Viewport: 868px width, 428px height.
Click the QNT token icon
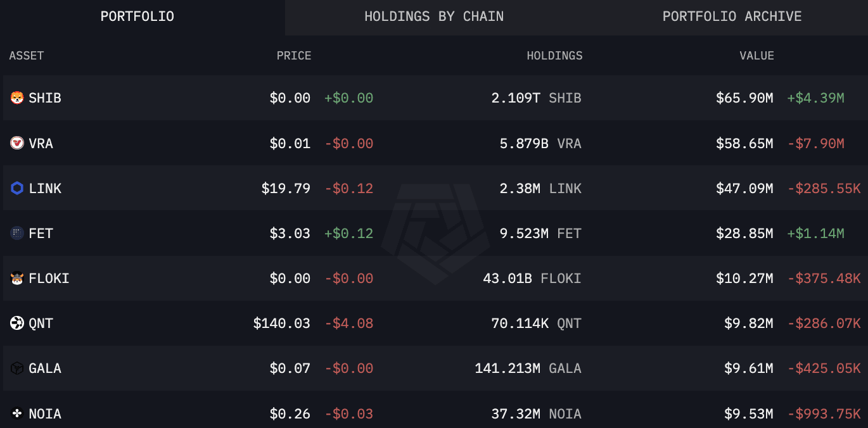pos(17,324)
